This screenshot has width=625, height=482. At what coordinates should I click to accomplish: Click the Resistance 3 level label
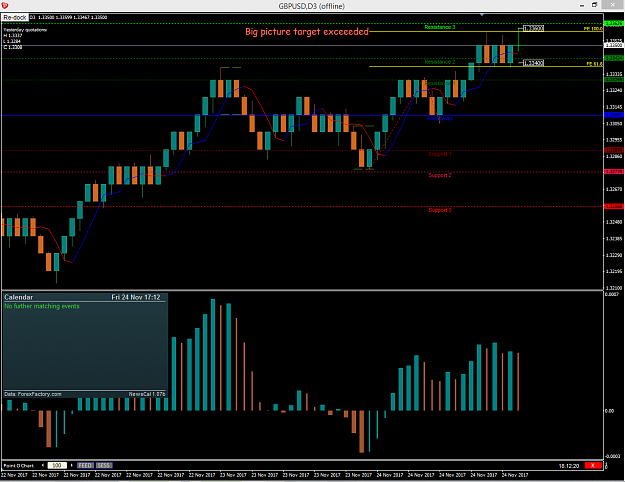point(440,27)
